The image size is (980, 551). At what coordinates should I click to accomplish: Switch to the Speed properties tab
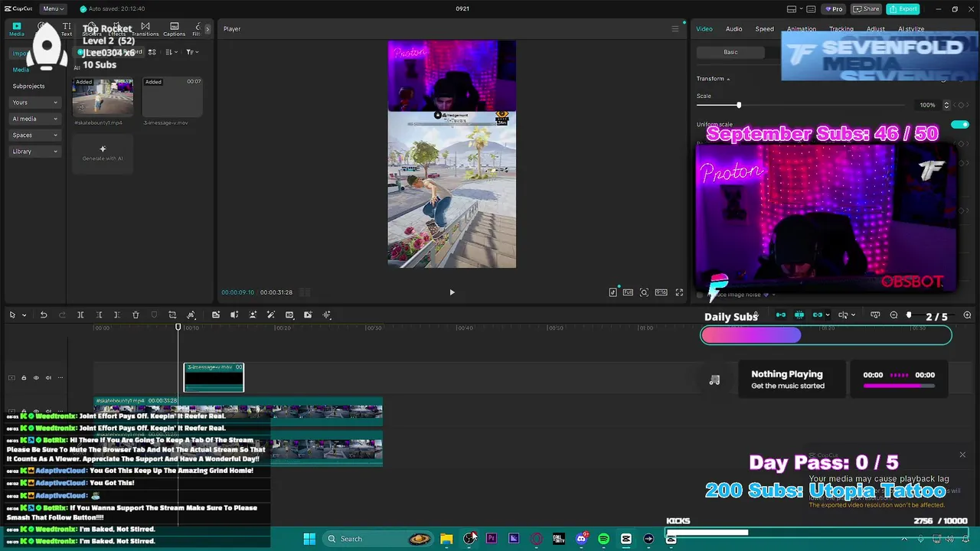765,29
